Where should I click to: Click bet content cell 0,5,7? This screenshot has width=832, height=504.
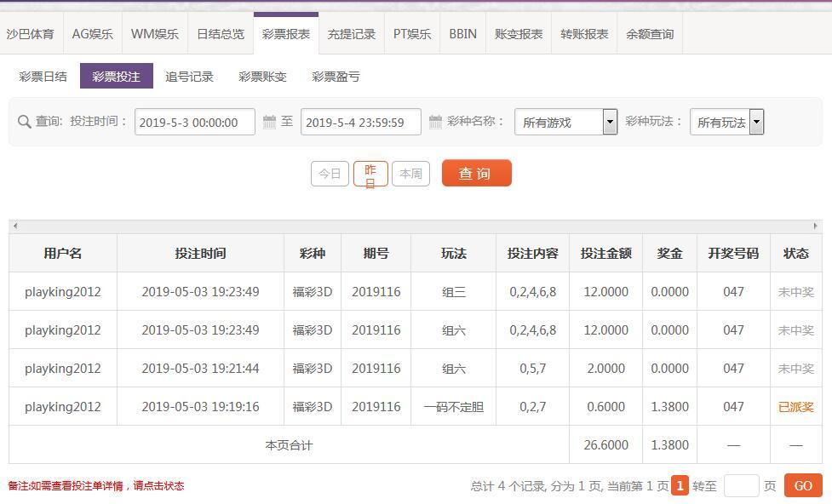pos(532,368)
